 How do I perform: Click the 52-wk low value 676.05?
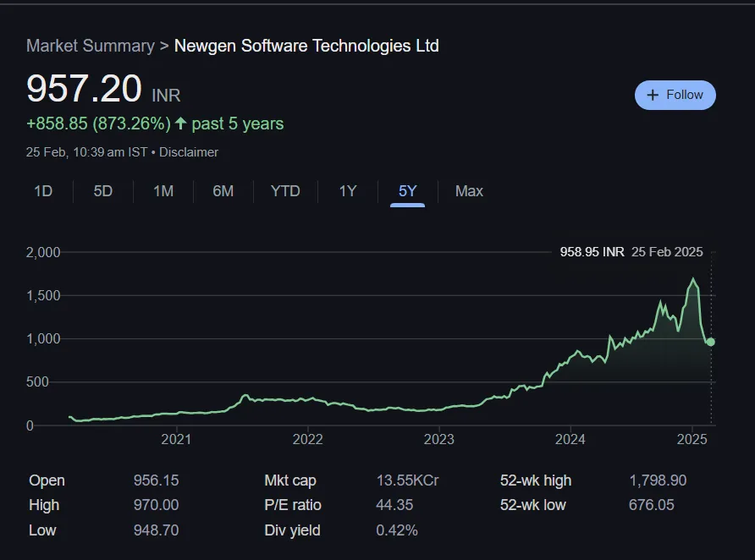[652, 505]
